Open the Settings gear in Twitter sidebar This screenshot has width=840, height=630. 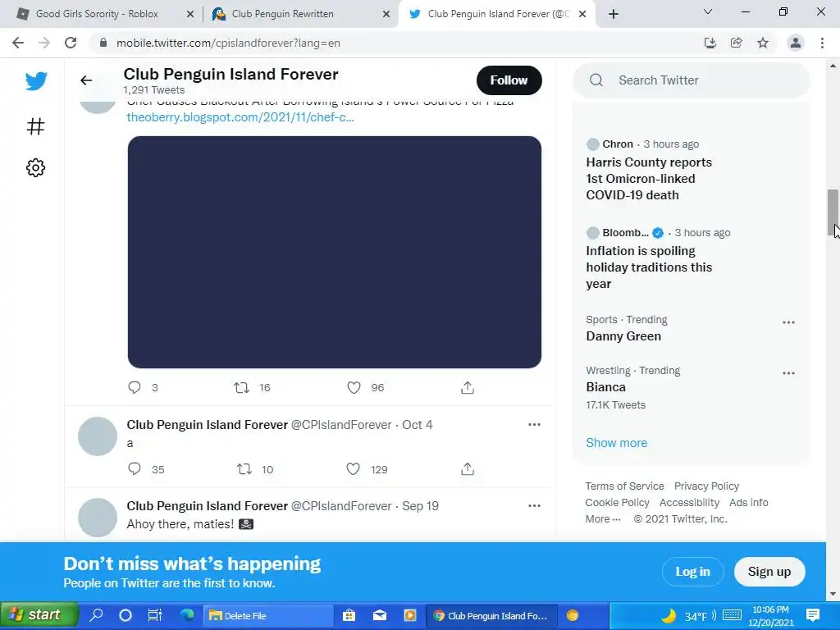click(35, 167)
